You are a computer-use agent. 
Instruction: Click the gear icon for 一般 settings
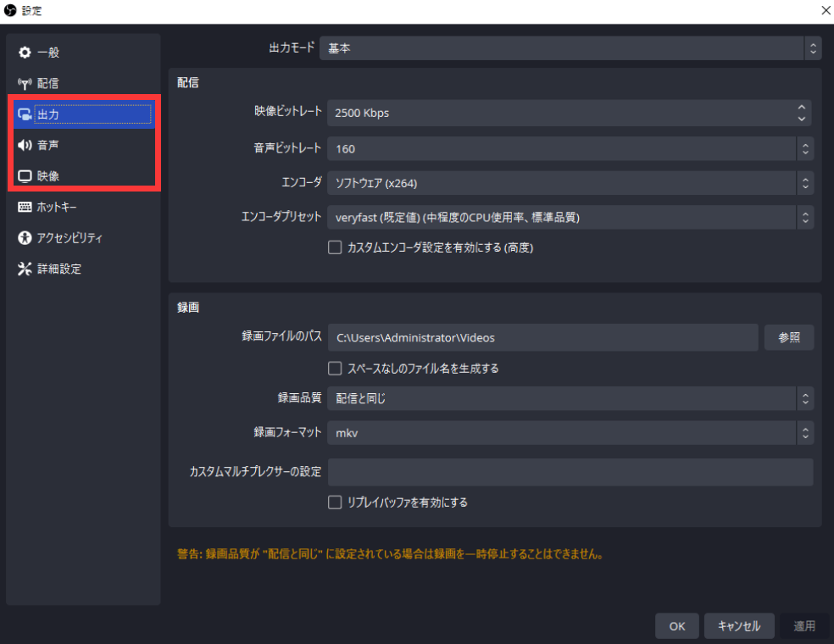pyautogui.click(x=25, y=53)
